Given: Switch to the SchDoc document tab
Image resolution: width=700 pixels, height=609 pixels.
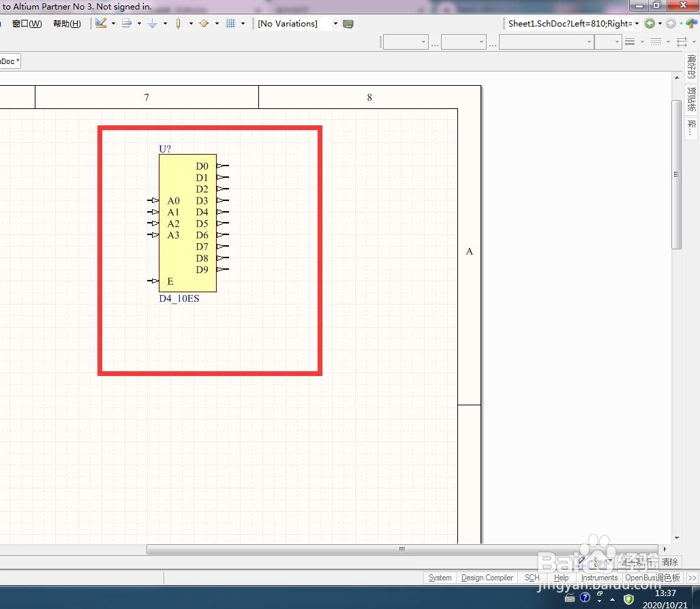Looking at the screenshot, I should 10,61.
